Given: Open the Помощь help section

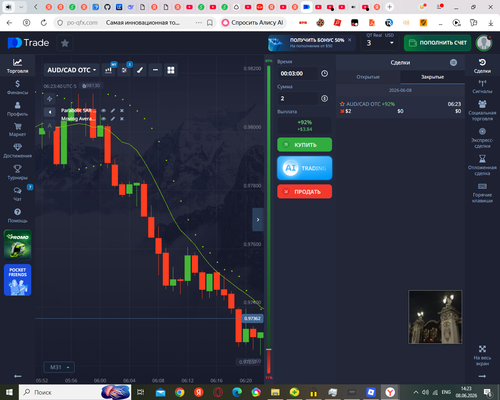Looking at the screenshot, I should 17,215.
